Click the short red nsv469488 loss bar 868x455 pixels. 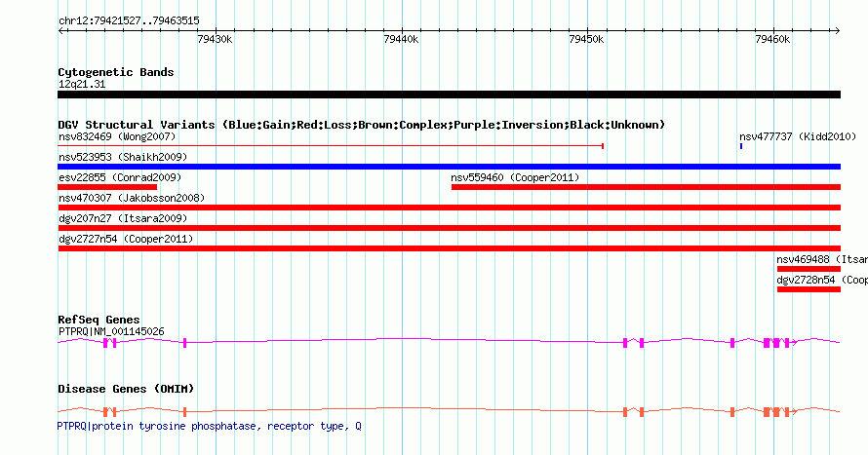pos(809,269)
